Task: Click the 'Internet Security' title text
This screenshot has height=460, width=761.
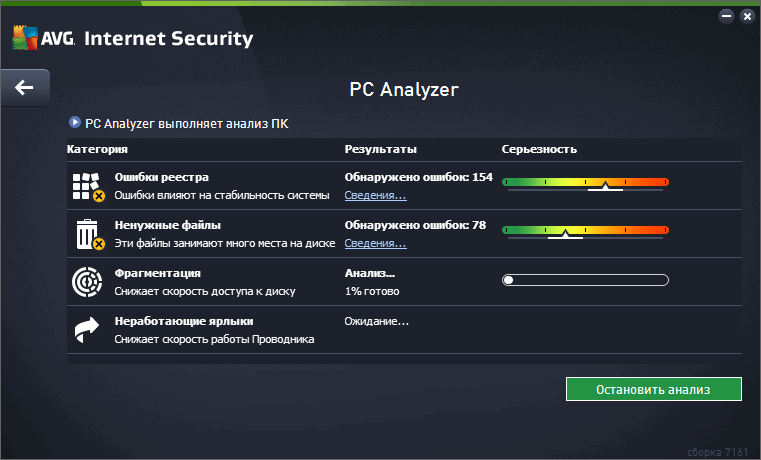Action: point(168,38)
